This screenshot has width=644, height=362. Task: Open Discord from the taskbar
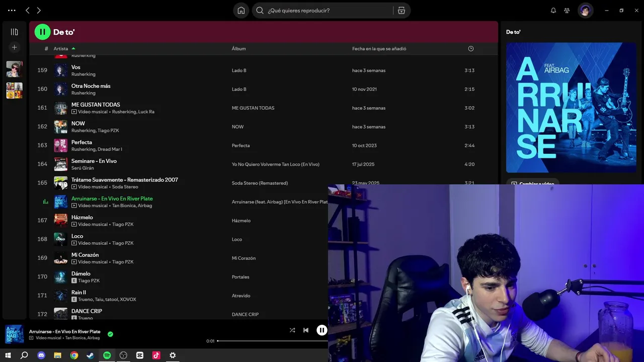(41, 355)
